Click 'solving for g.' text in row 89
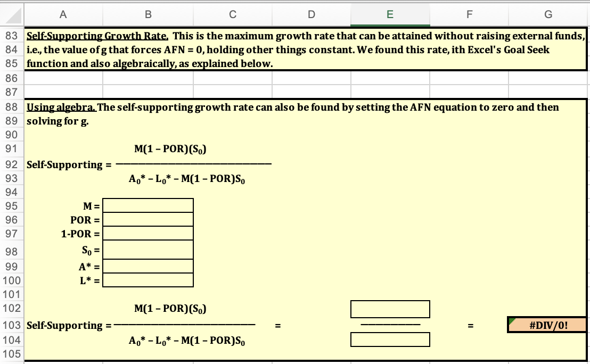Viewport: 590px width, 364px height. 58,121
